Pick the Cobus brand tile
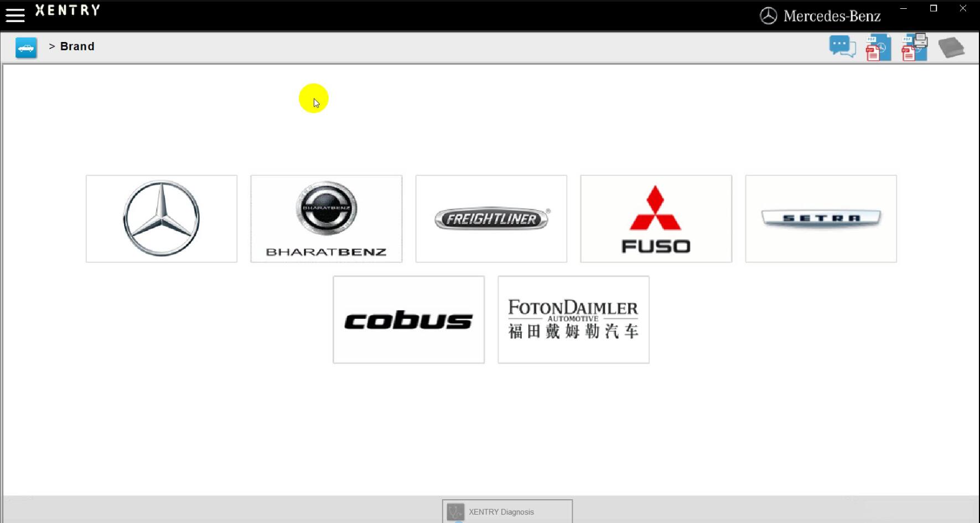 tap(409, 320)
